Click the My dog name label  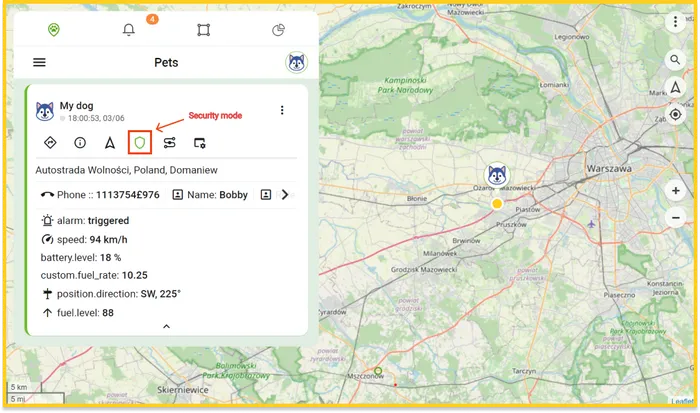pyautogui.click(x=76, y=106)
